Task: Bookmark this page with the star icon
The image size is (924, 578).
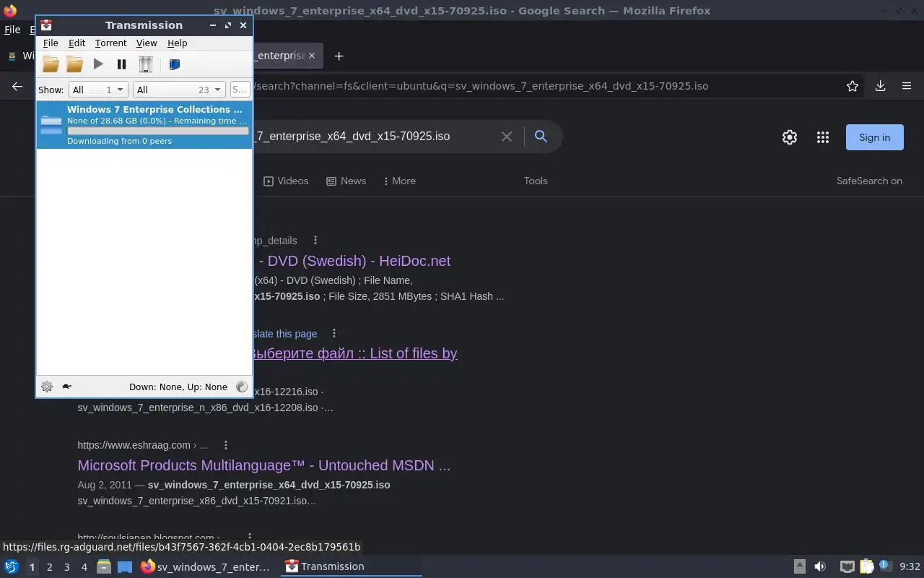Action: click(853, 86)
